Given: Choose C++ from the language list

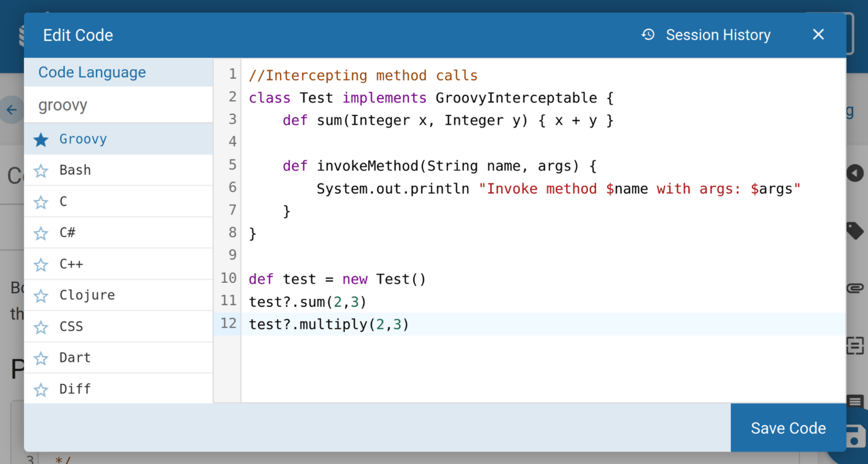Looking at the screenshot, I should click(x=118, y=264).
